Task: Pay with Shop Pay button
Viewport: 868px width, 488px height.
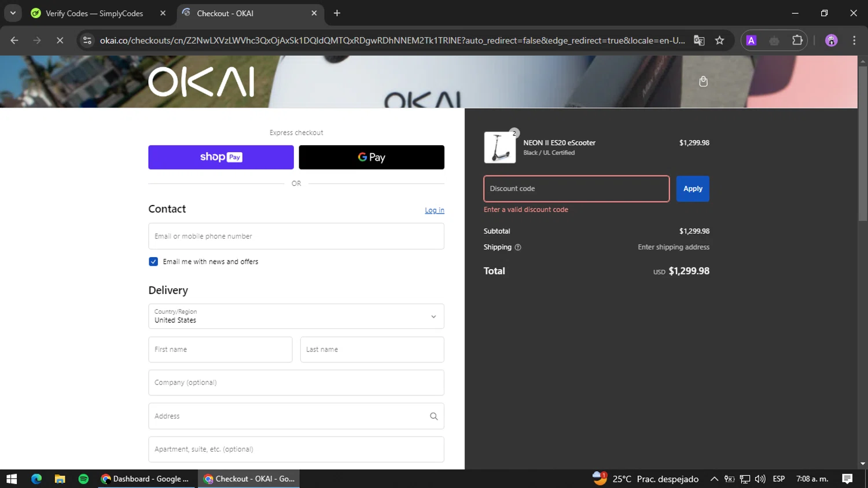Action: (x=221, y=157)
